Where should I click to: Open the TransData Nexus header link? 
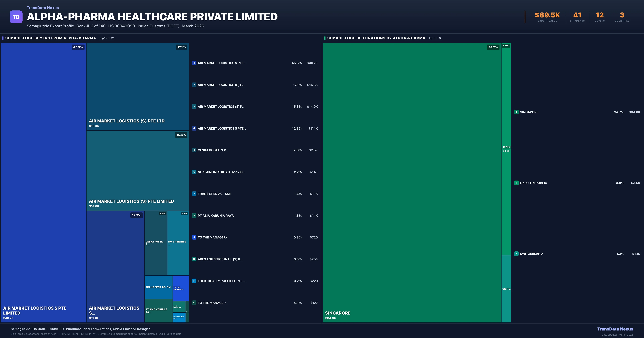[43, 8]
